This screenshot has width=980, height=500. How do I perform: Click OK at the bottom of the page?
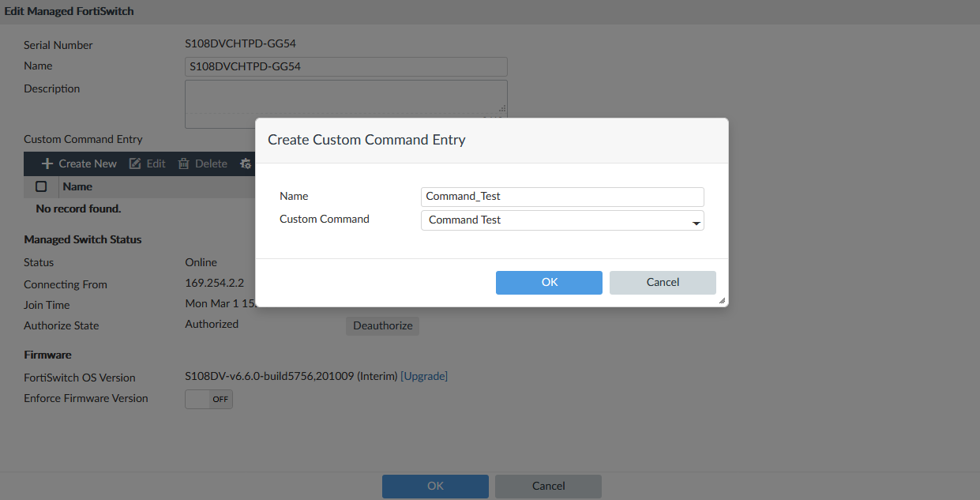435,486
